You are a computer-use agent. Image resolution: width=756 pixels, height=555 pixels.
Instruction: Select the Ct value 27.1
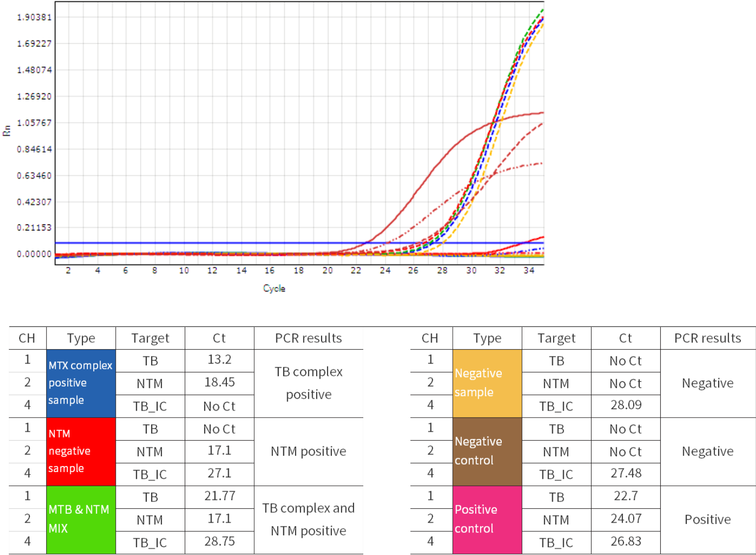coord(219,473)
